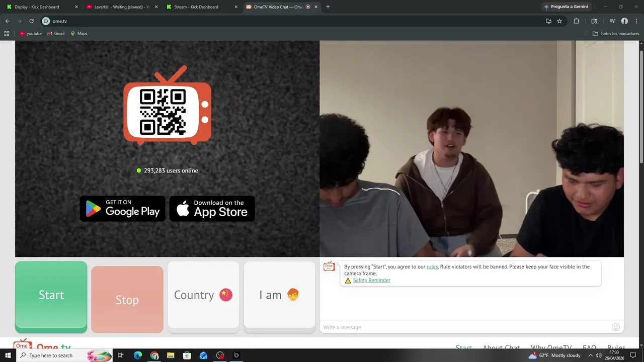
Task: Click the media controls toolbar icon
Action: [x=612, y=21]
